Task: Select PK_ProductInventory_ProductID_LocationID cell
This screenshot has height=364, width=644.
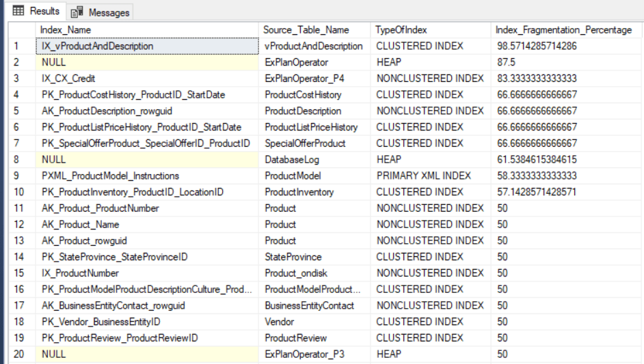Action: (x=147, y=192)
